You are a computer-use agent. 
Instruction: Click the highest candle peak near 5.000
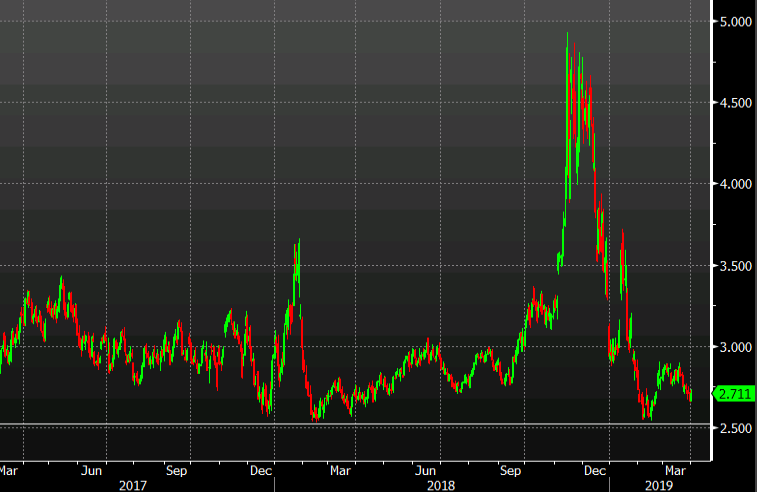point(567,36)
